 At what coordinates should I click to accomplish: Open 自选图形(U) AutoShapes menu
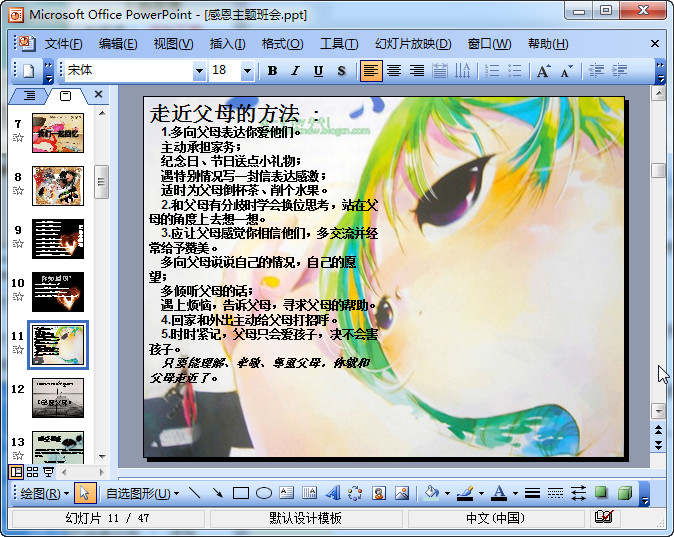pyautogui.click(x=142, y=494)
